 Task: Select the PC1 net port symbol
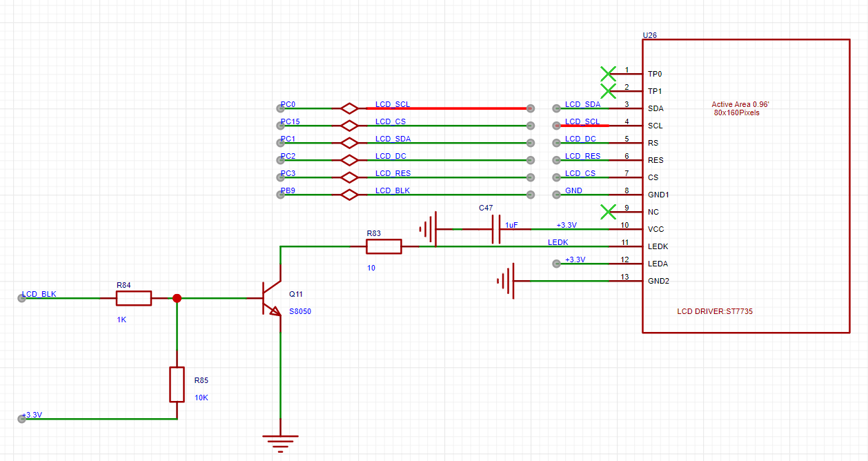[x=350, y=143]
